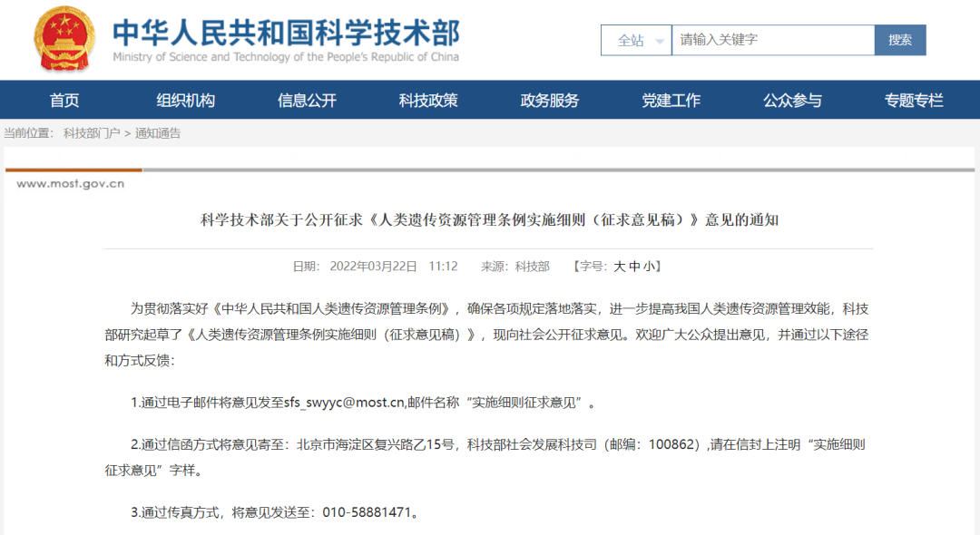Go to the 组织机构 menu
The width and height of the screenshot is (980, 535).
tap(185, 101)
